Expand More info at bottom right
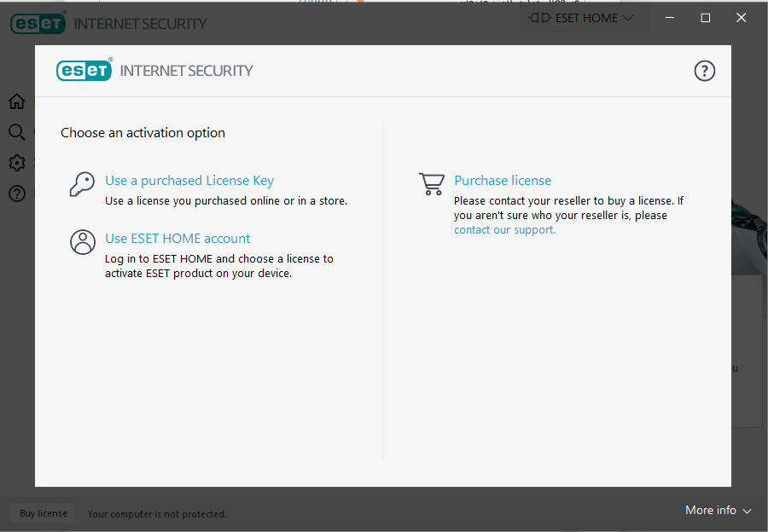The height and width of the screenshot is (532, 768). tap(718, 510)
